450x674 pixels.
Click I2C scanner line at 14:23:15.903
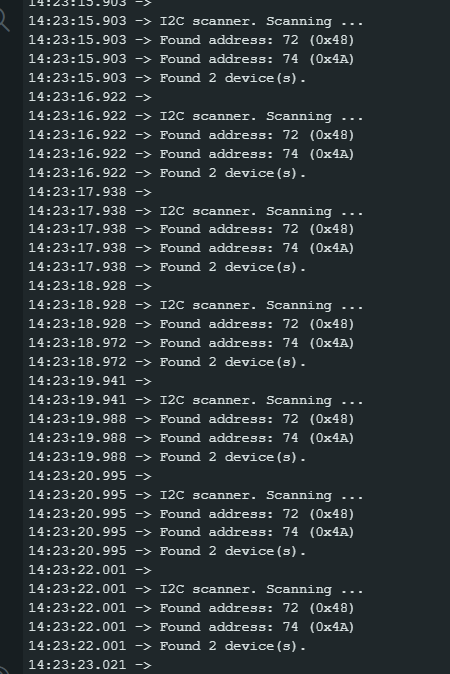click(196, 21)
